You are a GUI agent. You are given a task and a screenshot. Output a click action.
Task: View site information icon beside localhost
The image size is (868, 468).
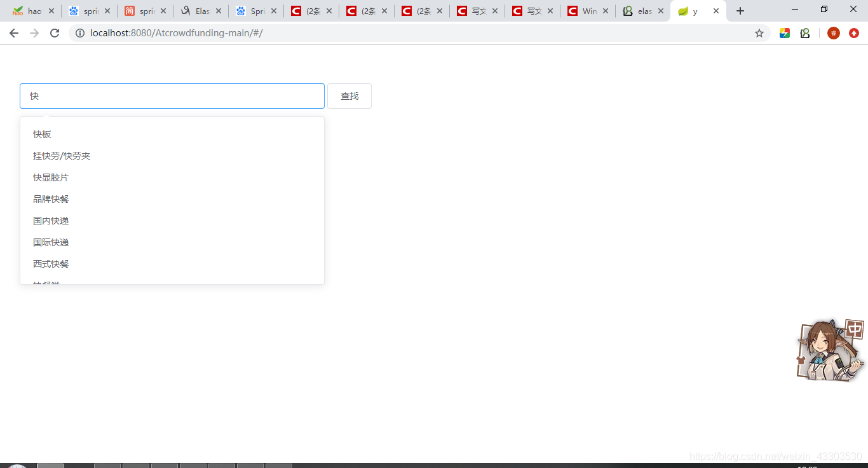tap(80, 33)
